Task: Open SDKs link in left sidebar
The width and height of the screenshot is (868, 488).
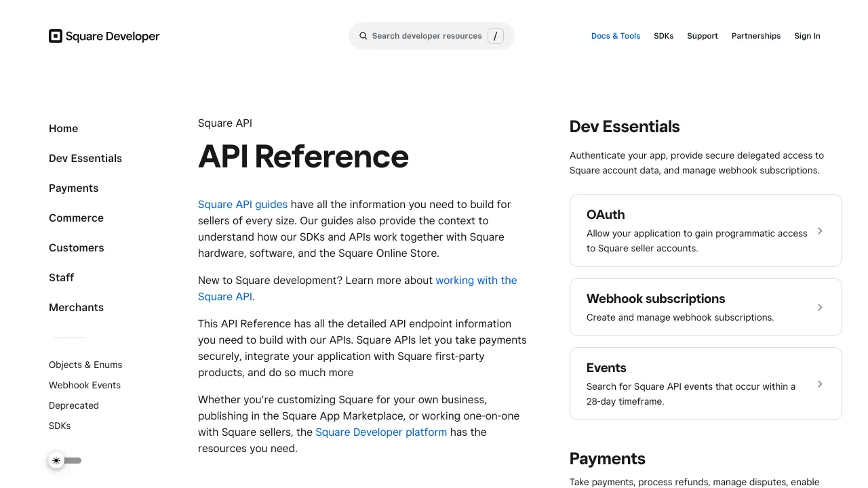Action: (60, 426)
